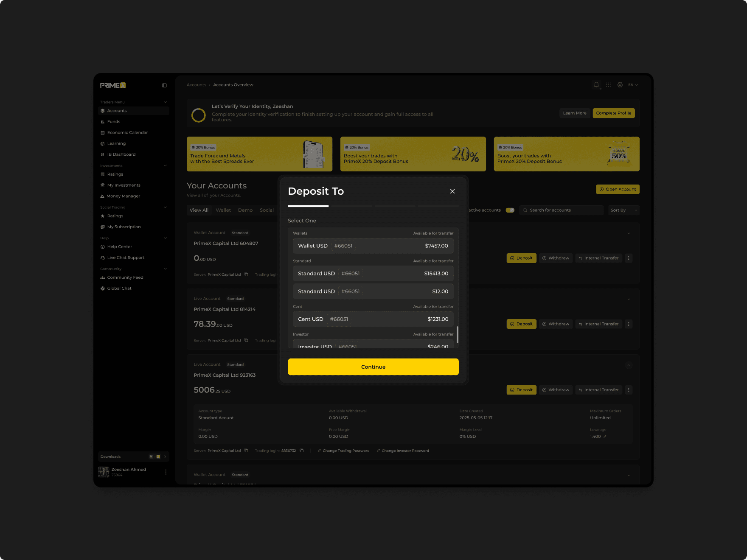
Task: Edit the 1:400 leverage pencil icon
Action: (605, 437)
